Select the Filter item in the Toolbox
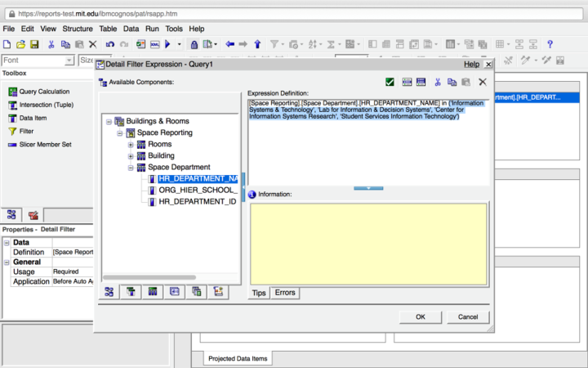Viewport: 588px width, 368px height. click(26, 131)
